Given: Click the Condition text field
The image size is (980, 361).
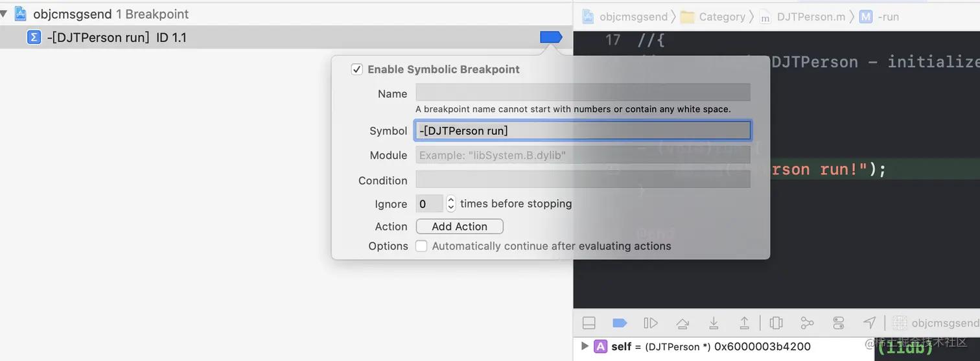Looking at the screenshot, I should pos(582,180).
